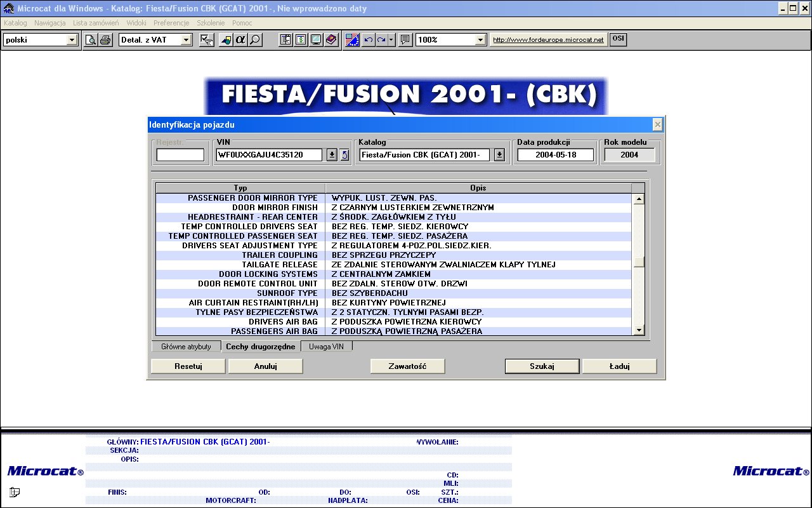
Task: Click the blue illustration pencil icon
Action: pyautogui.click(x=353, y=39)
